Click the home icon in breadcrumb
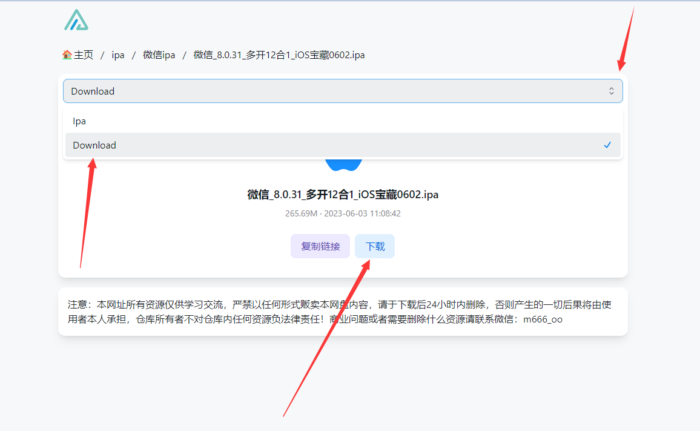Screen dimensions: 700x431 pos(67,55)
